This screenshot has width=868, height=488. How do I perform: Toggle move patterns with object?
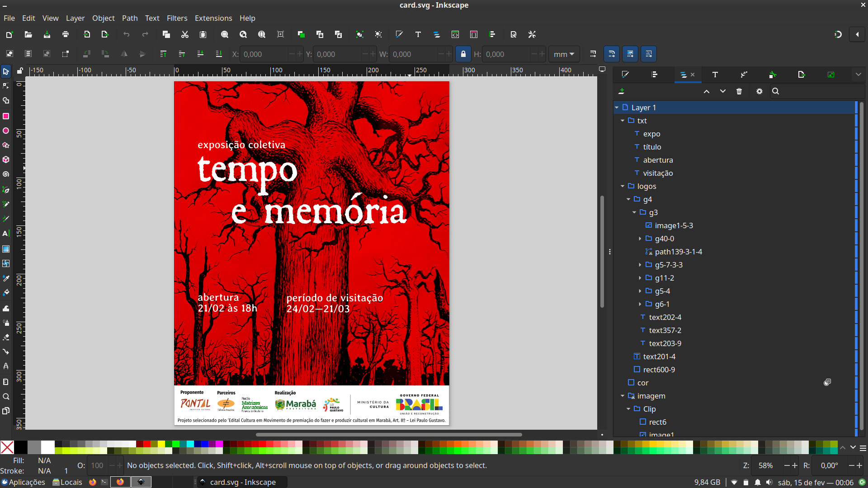[x=649, y=54]
